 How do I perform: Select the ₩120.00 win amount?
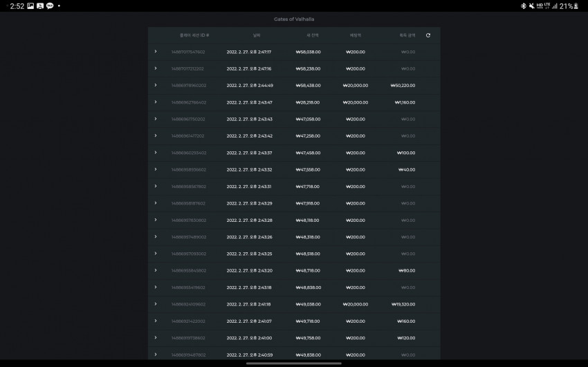click(x=406, y=338)
